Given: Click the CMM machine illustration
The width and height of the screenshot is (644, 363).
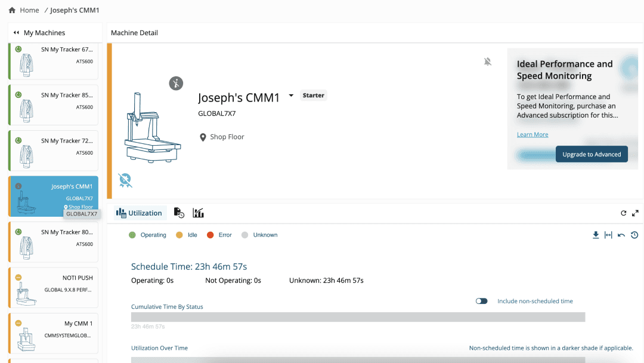Looking at the screenshot, I should click(153, 127).
